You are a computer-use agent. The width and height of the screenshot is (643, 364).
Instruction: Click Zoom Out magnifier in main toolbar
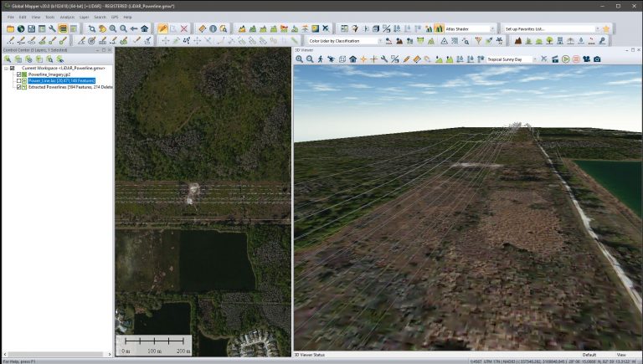pos(123,28)
